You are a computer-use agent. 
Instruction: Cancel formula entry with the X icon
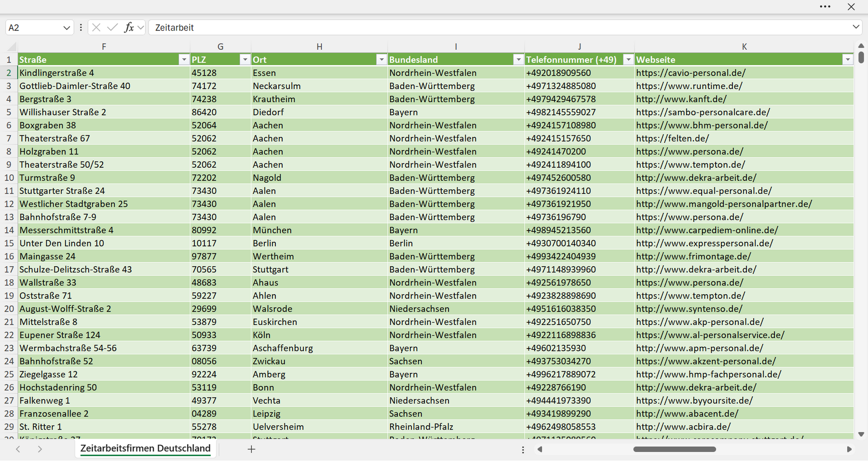click(96, 27)
